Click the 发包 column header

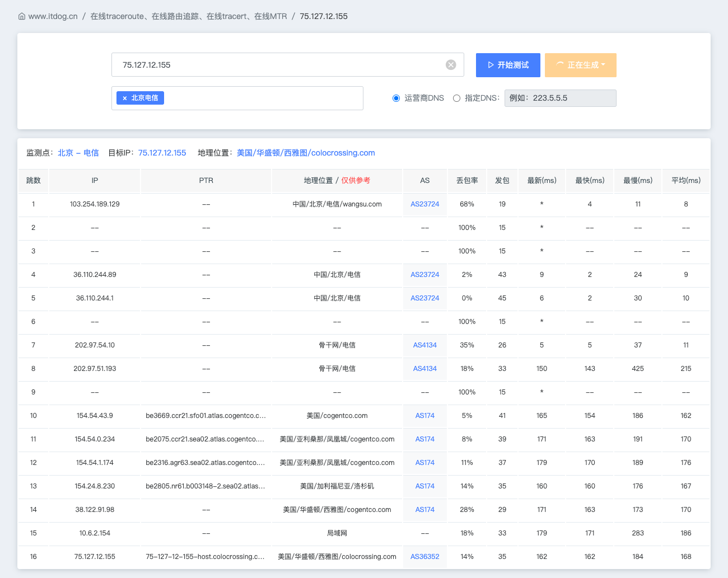[502, 181]
